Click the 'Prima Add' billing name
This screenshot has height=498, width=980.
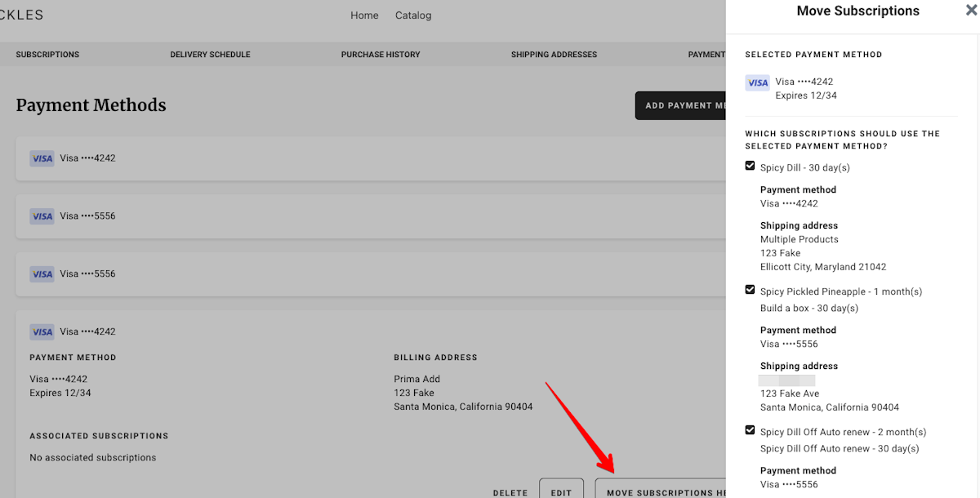tap(416, 379)
